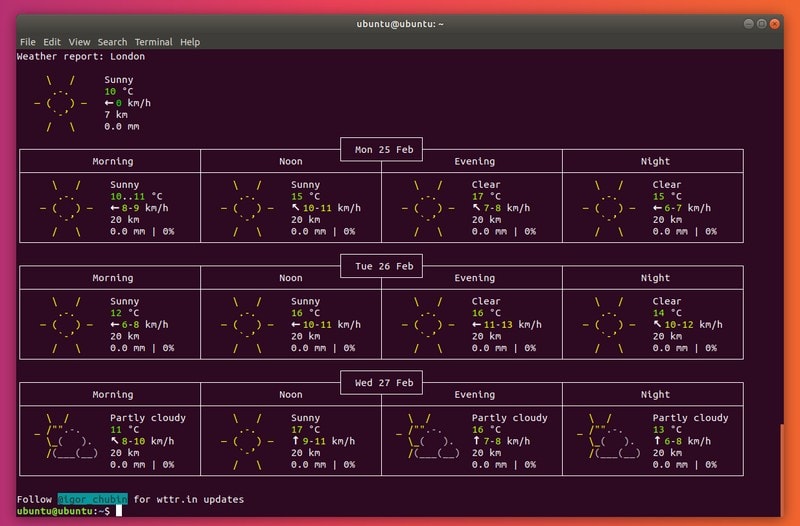Open the File menu
This screenshot has height=526, width=800.
pos(27,42)
